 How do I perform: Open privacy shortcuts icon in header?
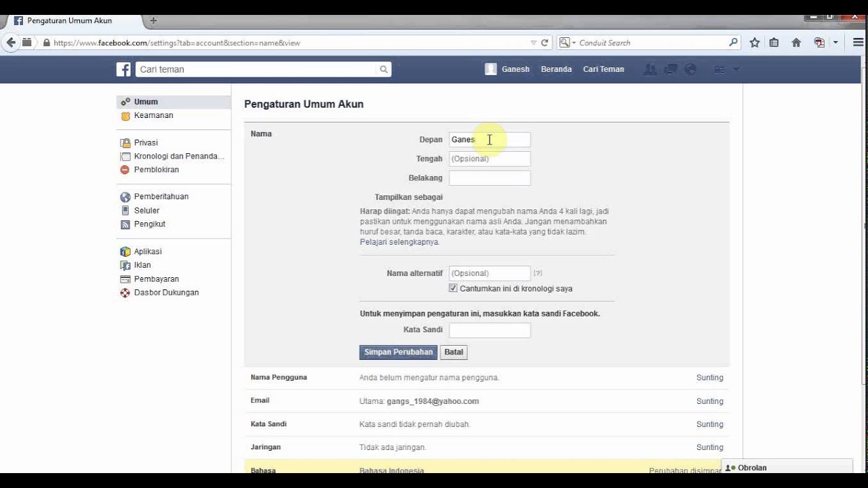tap(719, 69)
